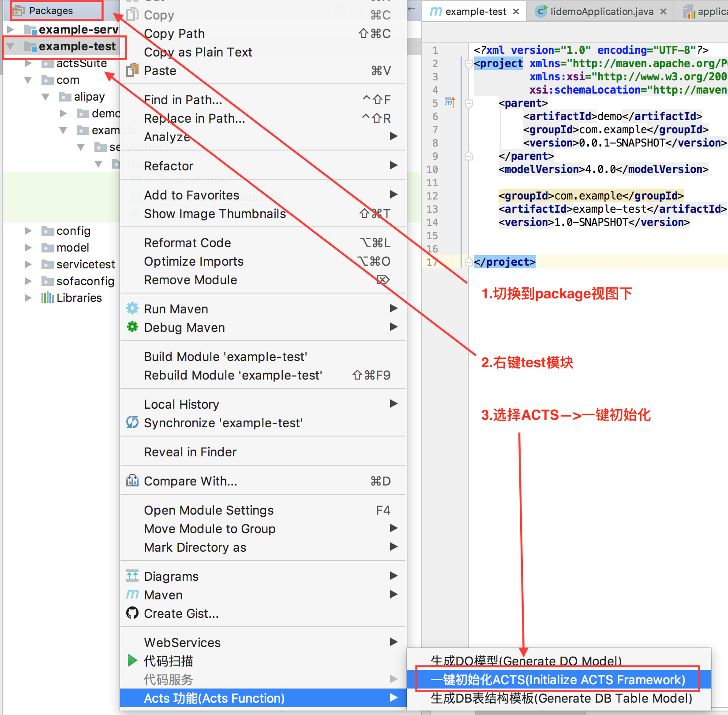Click 生成DB表结构模板 (Generate DB Table Model)
Image resolution: width=728 pixels, height=715 pixels.
(561, 698)
